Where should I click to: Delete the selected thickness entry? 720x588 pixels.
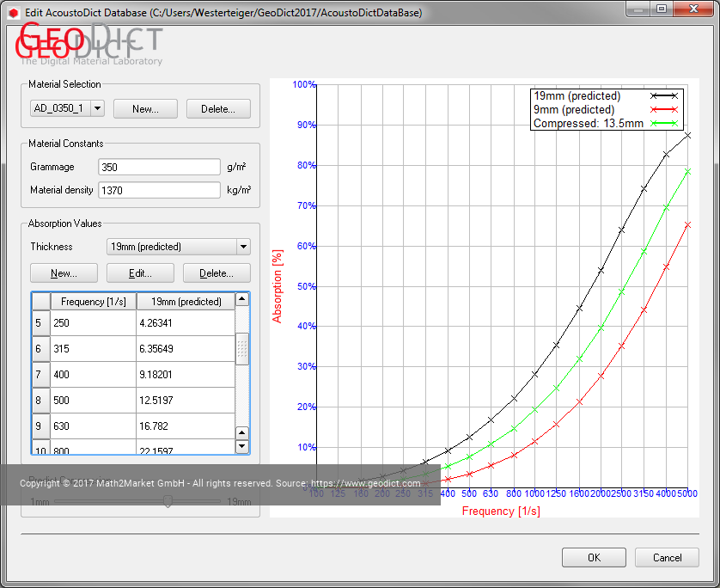(216, 273)
